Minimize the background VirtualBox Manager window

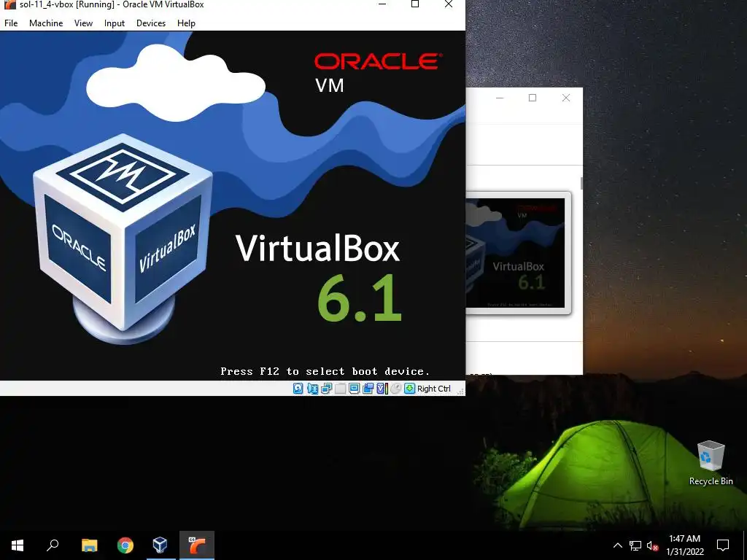pos(500,98)
